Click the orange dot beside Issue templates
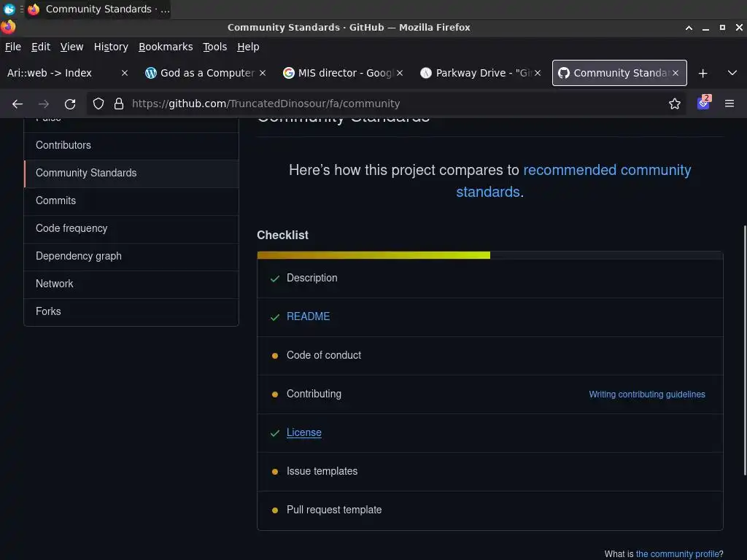747x560 pixels. coord(275,472)
